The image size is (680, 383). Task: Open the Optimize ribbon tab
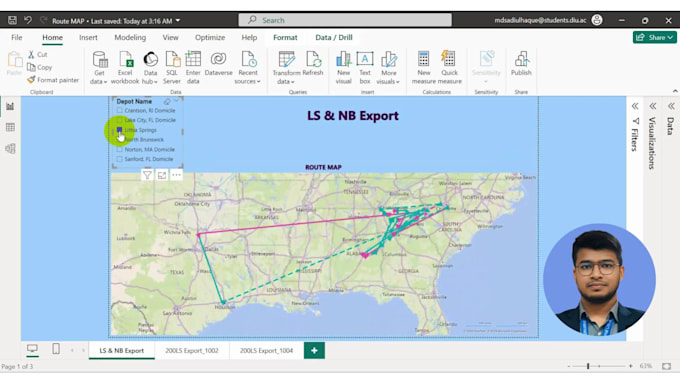[x=210, y=37]
